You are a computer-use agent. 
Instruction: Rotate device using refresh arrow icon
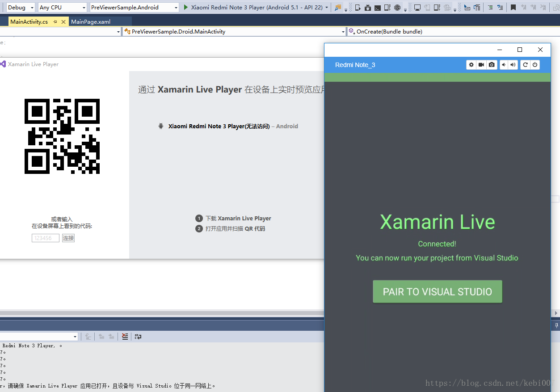[x=526, y=65]
